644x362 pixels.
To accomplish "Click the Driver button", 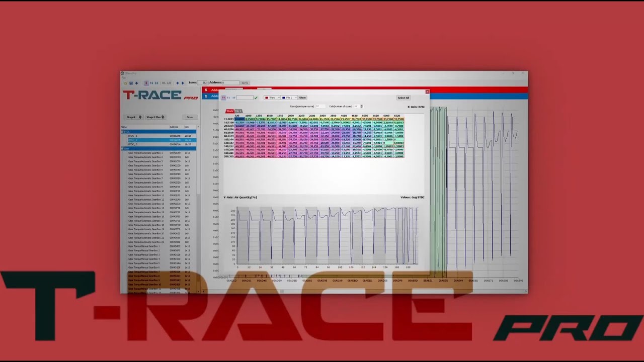I will (190, 117).
